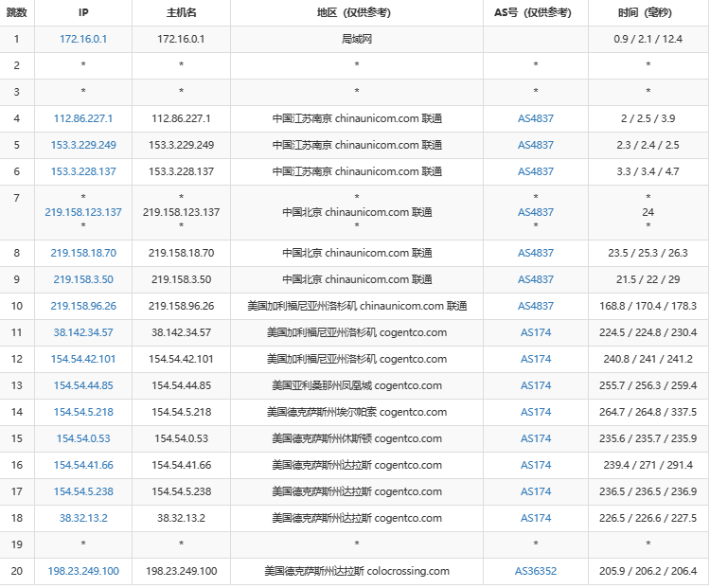This screenshot has height=588, width=710.
Task: Click the 172.16.0.1 link in IP column
Action: coord(83,39)
